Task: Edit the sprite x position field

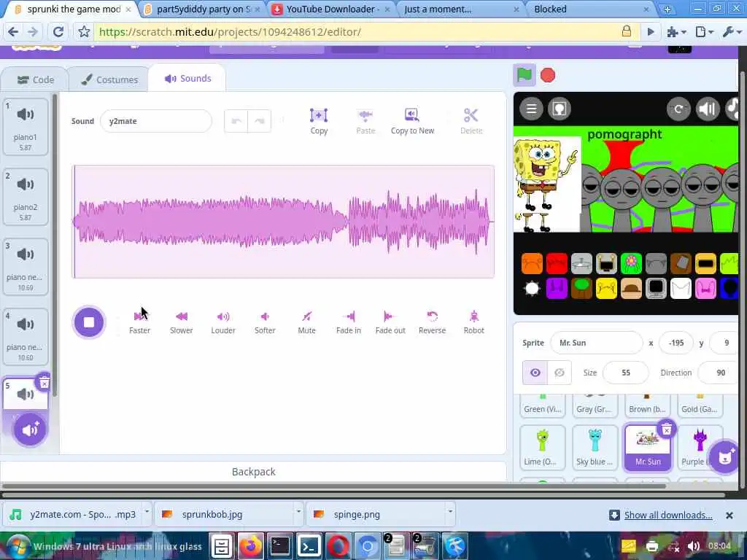Action: click(x=676, y=343)
